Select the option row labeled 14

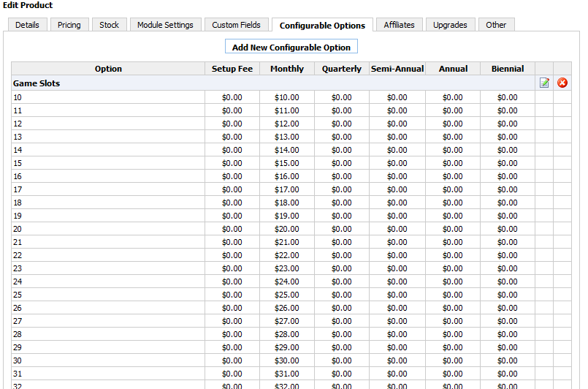pyautogui.click(x=291, y=150)
